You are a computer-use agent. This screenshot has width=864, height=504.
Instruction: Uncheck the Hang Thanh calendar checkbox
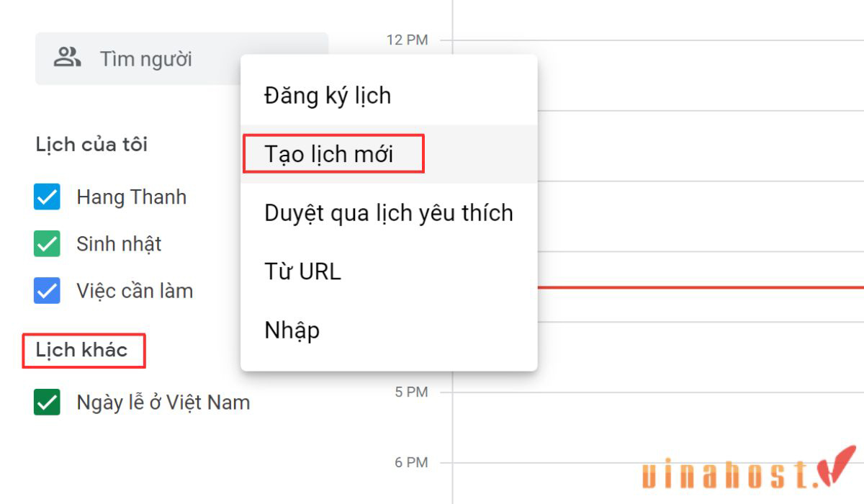coord(47,197)
